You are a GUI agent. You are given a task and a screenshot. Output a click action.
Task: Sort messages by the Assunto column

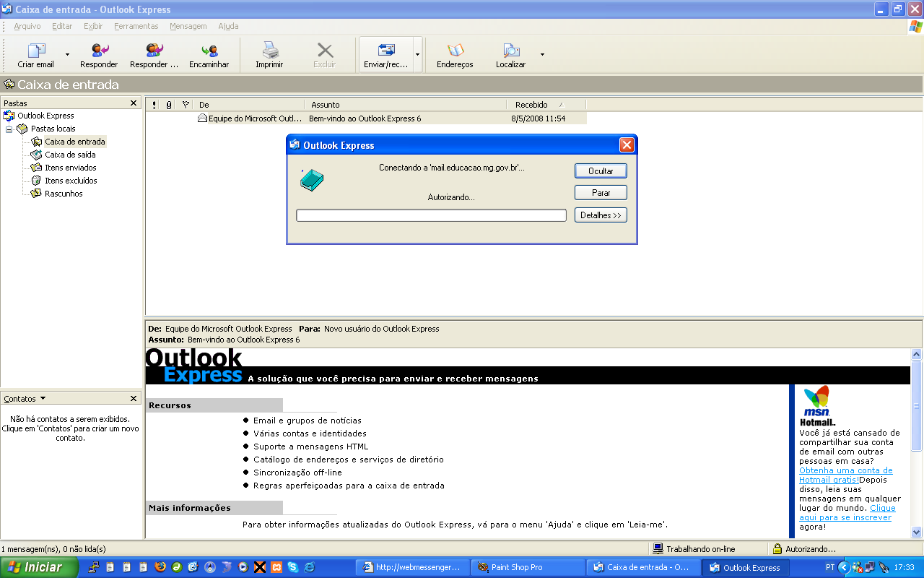(406, 105)
